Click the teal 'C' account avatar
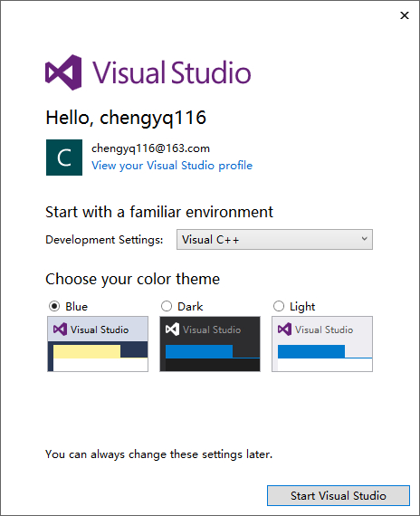This screenshot has height=516, width=420. 64,158
